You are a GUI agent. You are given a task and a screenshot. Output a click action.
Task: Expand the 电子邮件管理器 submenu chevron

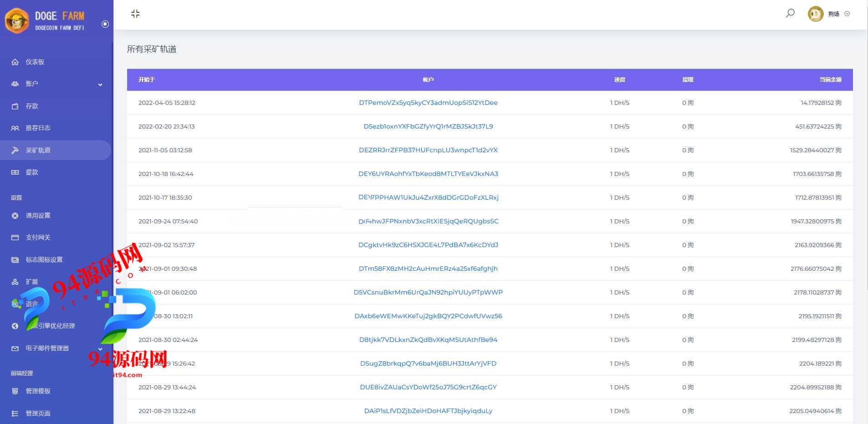pos(100,349)
